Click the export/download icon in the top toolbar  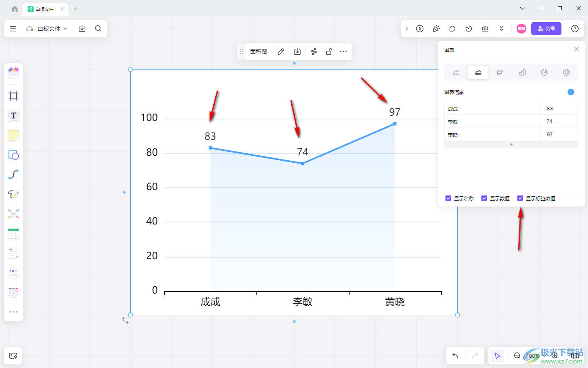coord(82,29)
